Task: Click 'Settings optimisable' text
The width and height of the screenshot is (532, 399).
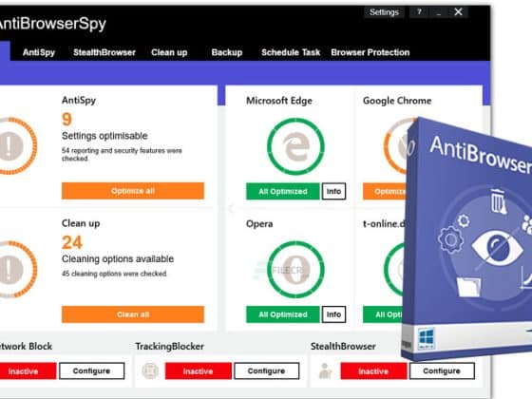Action: tap(104, 136)
